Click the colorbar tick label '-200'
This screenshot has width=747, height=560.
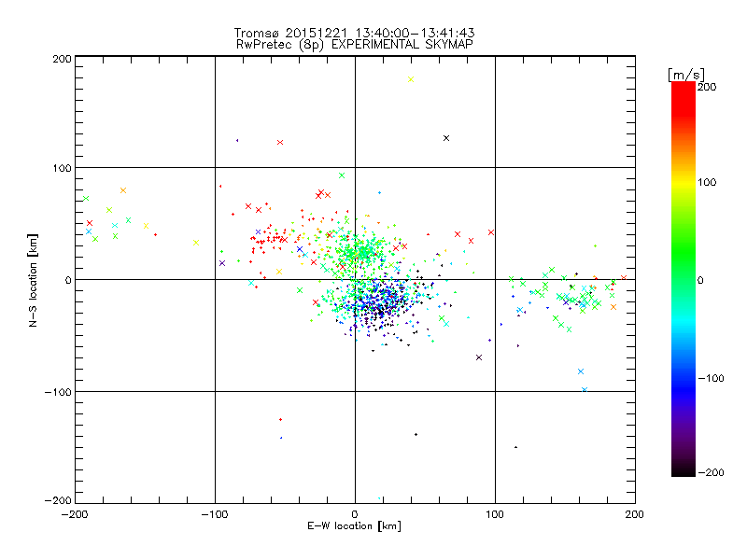(711, 472)
